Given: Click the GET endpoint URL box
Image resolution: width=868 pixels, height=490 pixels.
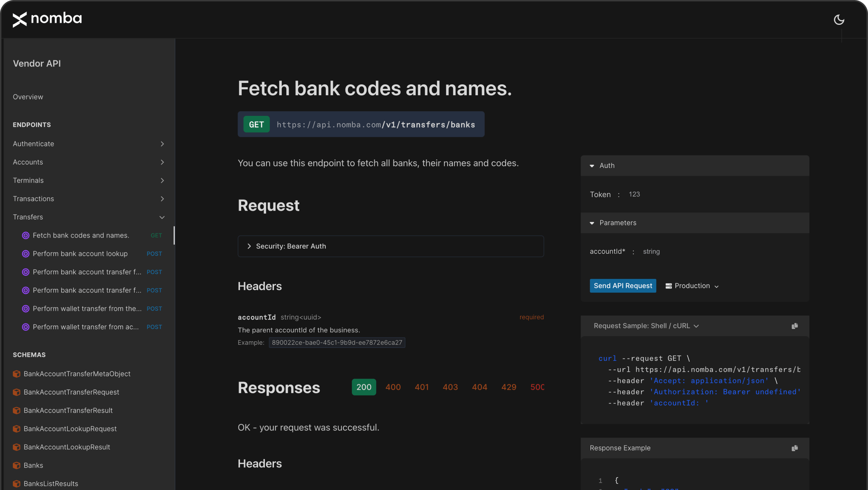Looking at the screenshot, I should tap(361, 124).
